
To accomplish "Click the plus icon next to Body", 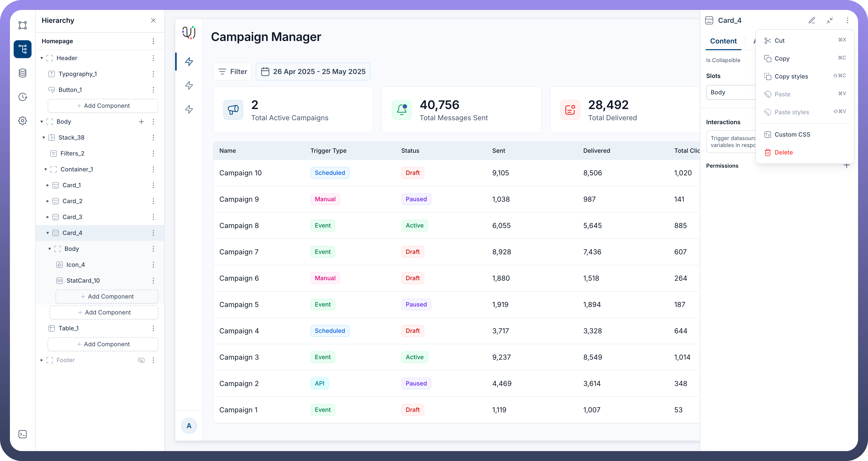I will pos(141,122).
